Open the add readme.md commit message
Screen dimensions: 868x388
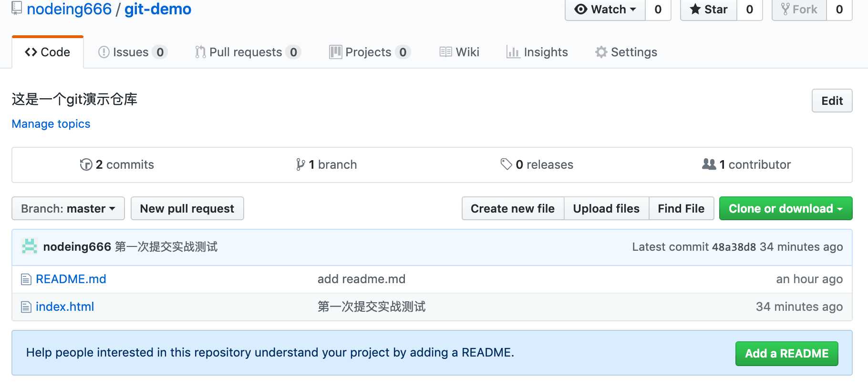click(362, 279)
